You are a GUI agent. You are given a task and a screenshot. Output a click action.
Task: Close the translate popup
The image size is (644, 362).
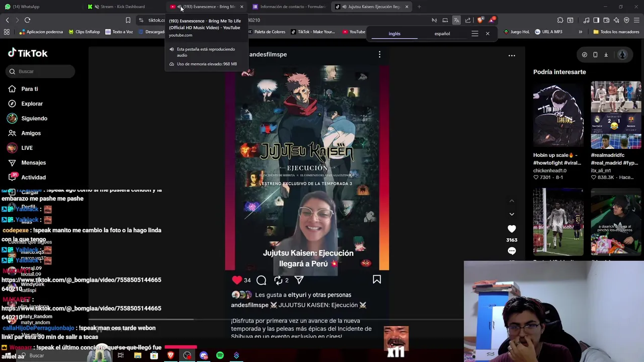pos(488,34)
